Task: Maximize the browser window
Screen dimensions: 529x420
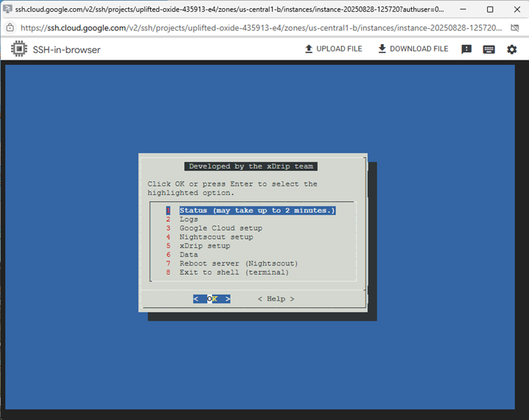Action: pos(490,9)
